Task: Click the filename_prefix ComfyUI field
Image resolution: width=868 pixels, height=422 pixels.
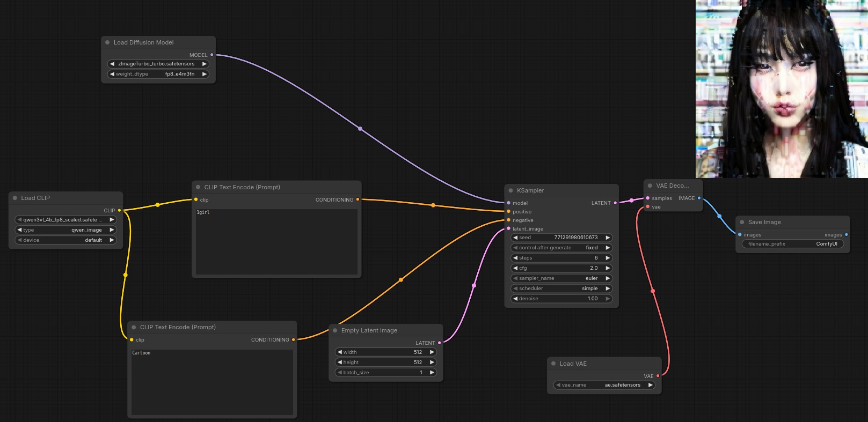Action: click(x=792, y=244)
